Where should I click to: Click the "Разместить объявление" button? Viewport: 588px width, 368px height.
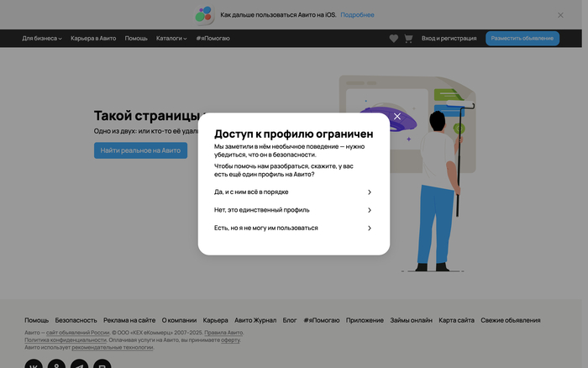[x=522, y=39]
